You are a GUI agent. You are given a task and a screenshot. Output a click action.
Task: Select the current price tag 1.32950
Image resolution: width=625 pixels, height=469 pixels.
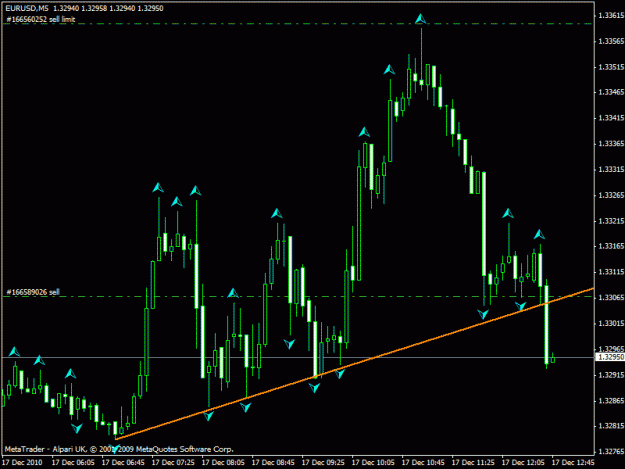click(x=610, y=357)
